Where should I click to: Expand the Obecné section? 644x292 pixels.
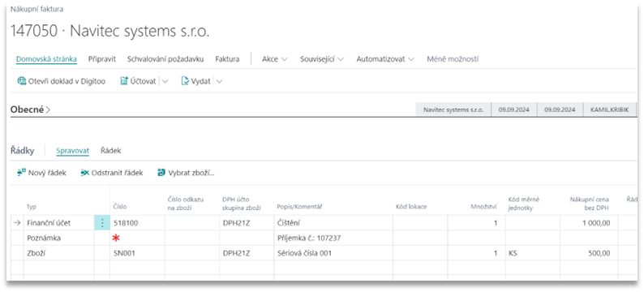click(30, 109)
